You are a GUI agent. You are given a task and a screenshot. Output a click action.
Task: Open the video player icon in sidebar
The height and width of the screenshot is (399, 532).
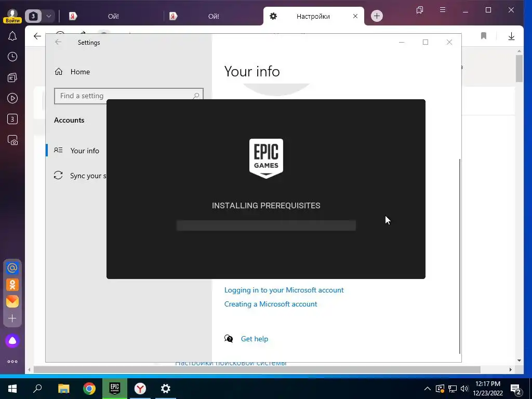tap(12, 98)
